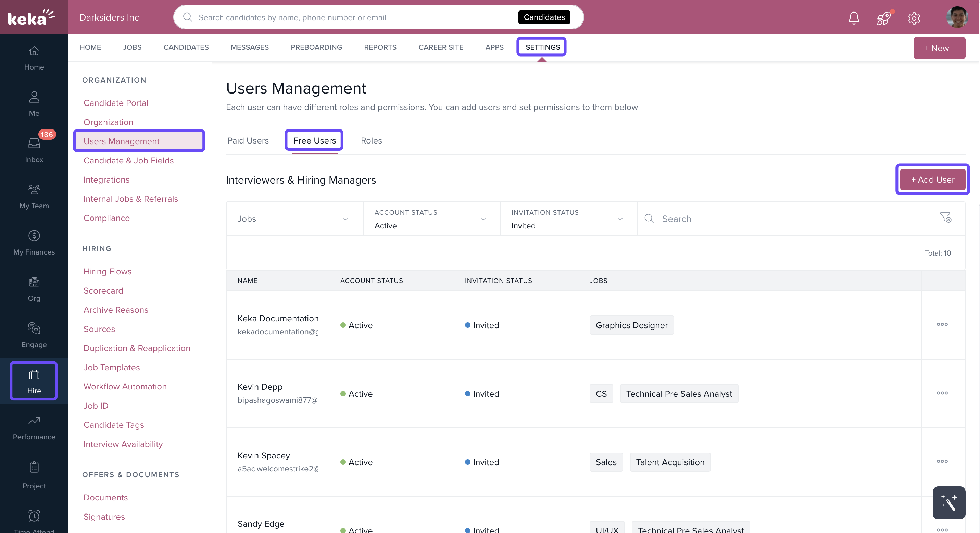
Task: Open the magic wand assistant button
Action: (x=948, y=502)
